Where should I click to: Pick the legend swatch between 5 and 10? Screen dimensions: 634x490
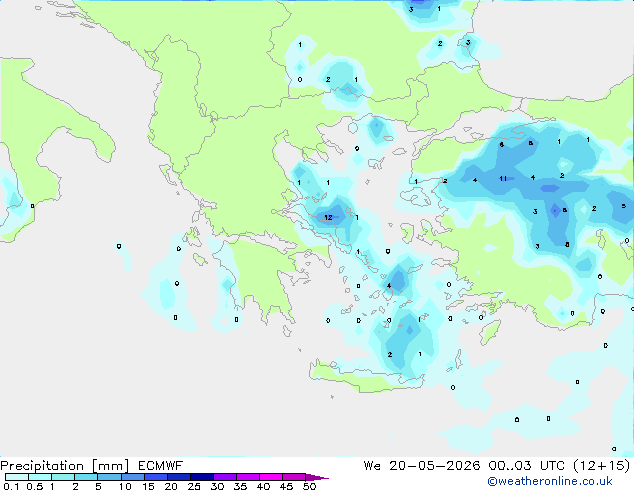109,477
